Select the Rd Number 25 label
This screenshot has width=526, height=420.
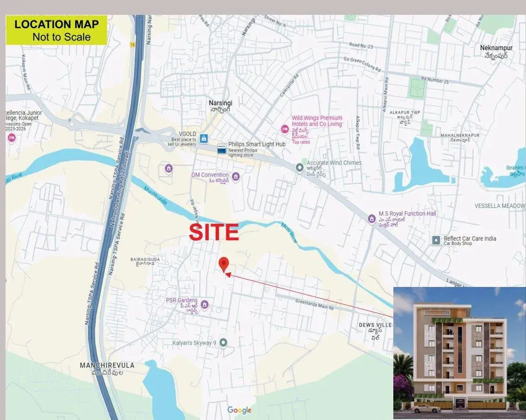(x=435, y=80)
